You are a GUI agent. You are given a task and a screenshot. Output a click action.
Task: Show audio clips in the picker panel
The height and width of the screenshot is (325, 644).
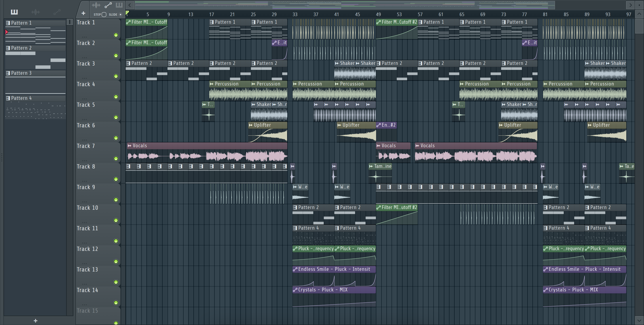(36, 12)
